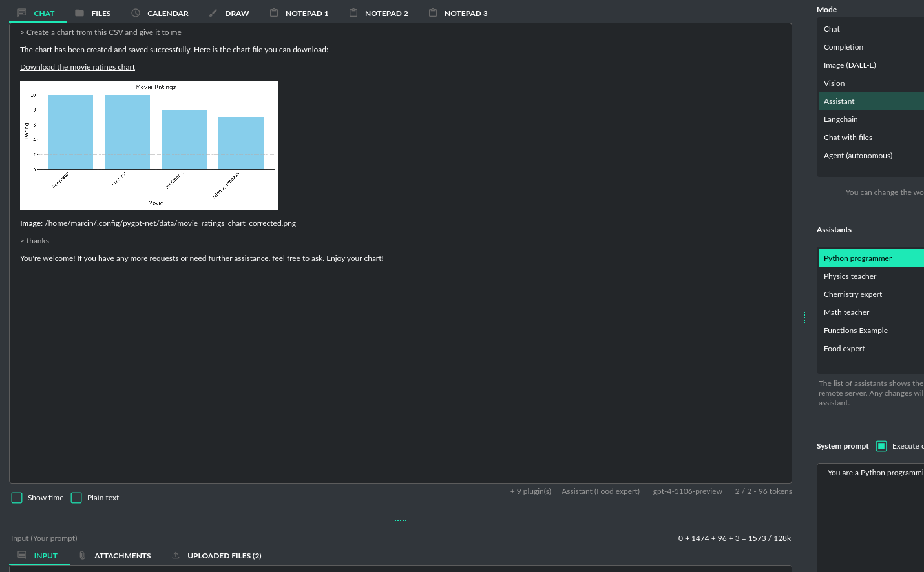Click the Uploaded Files upload icon
Viewport: 924px width, 572px height.
174,555
